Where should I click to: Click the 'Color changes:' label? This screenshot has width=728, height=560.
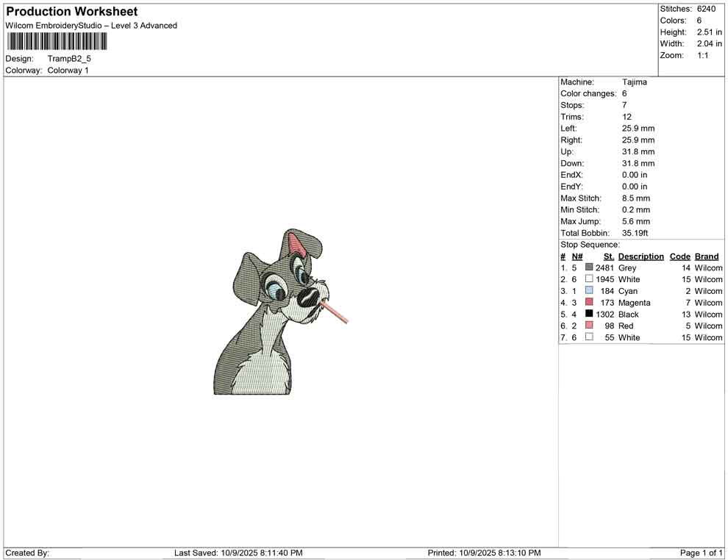tap(588, 94)
